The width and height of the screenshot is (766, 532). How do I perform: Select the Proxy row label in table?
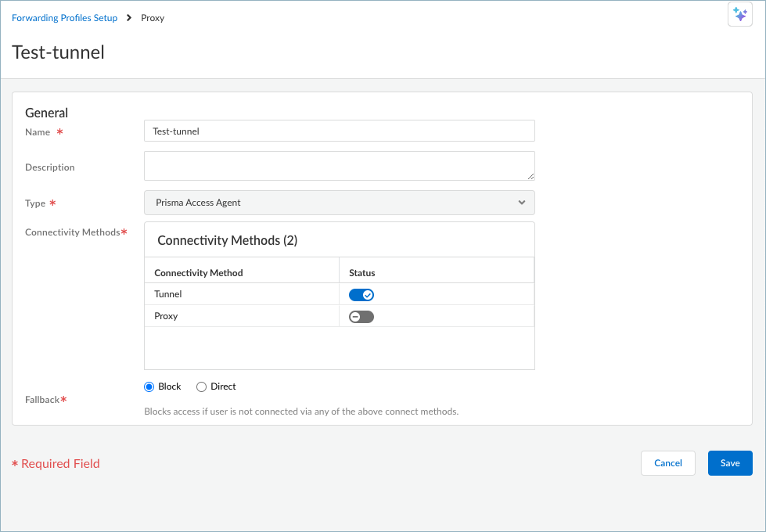(166, 316)
